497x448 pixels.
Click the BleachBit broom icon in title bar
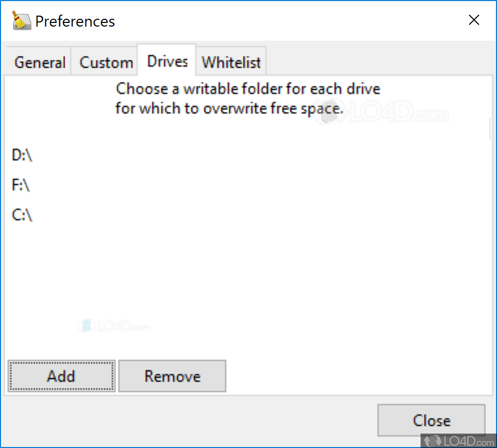click(20, 20)
